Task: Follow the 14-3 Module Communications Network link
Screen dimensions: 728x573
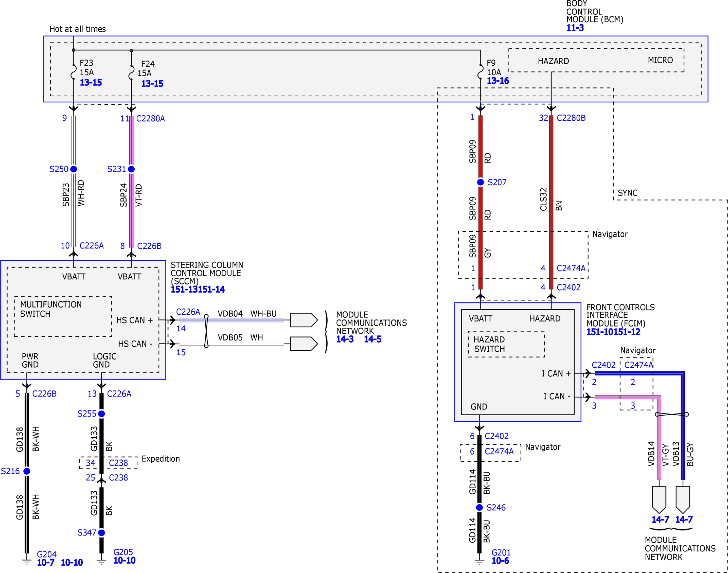Action: coord(345,339)
